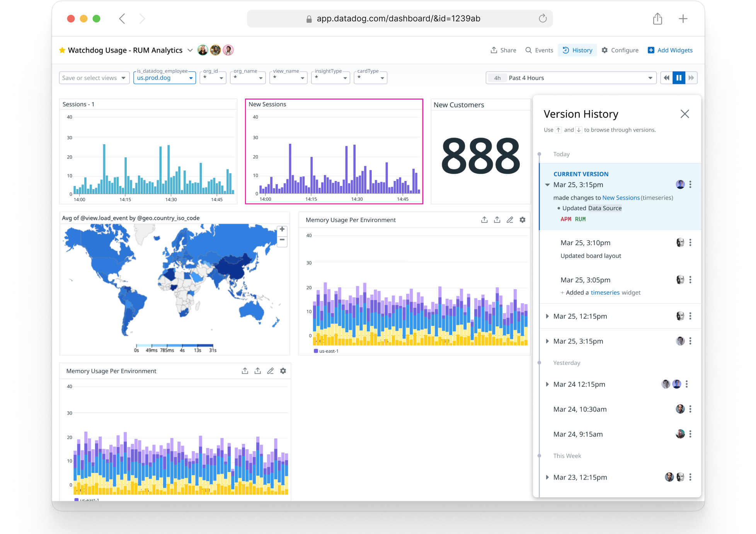This screenshot has height=534, width=756.
Task: Pause live dashboard time updates
Action: (x=679, y=78)
